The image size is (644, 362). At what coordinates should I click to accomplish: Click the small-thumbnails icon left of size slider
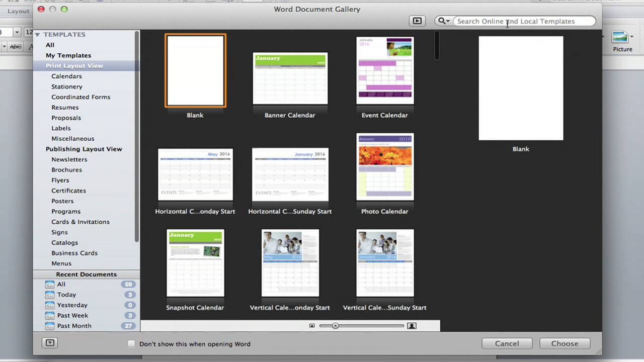click(312, 326)
